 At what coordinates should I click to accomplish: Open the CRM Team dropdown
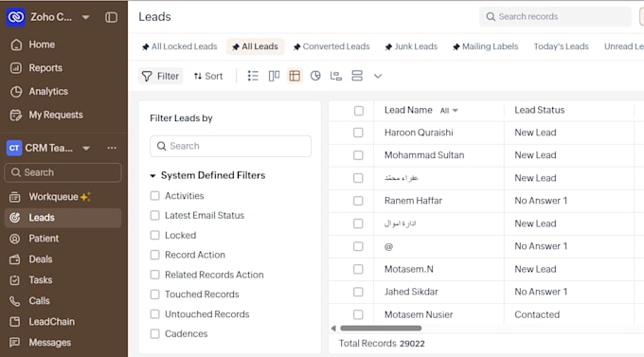coord(86,148)
